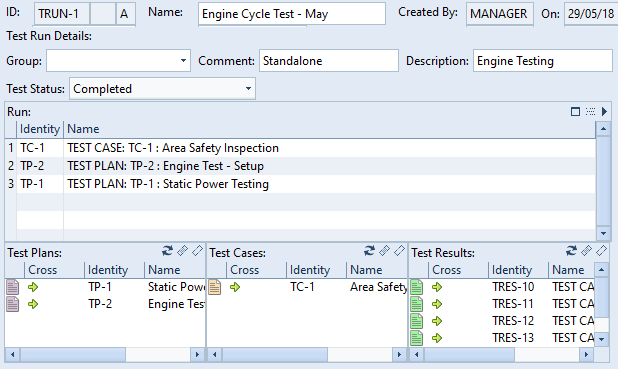This screenshot has height=369, width=618.
Task: Click green cross arrow for TP-1
Action: tap(33, 287)
